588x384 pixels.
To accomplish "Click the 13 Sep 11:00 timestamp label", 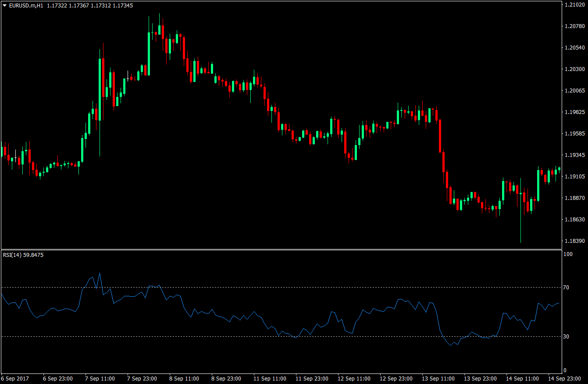I will (438, 378).
